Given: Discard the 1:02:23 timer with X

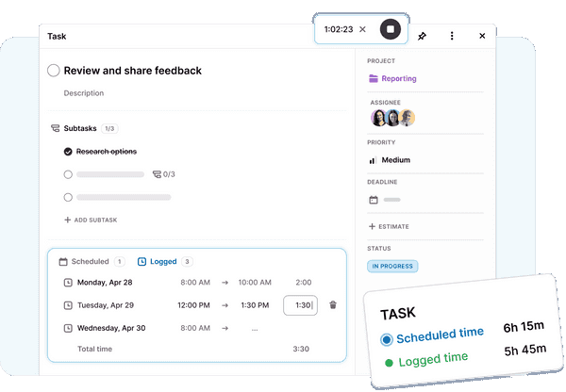Looking at the screenshot, I should pyautogui.click(x=363, y=29).
